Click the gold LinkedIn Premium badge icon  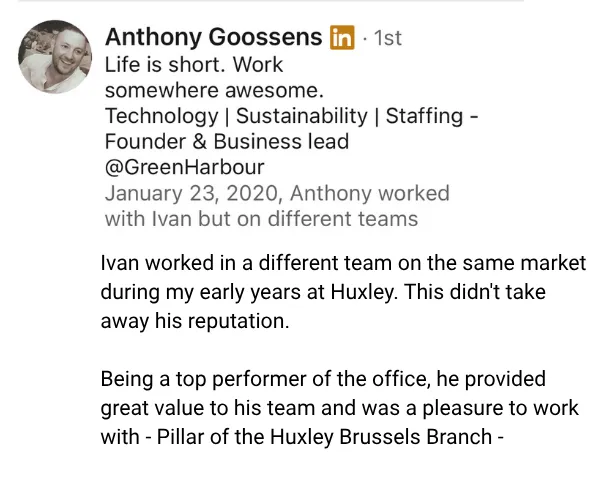pos(342,37)
